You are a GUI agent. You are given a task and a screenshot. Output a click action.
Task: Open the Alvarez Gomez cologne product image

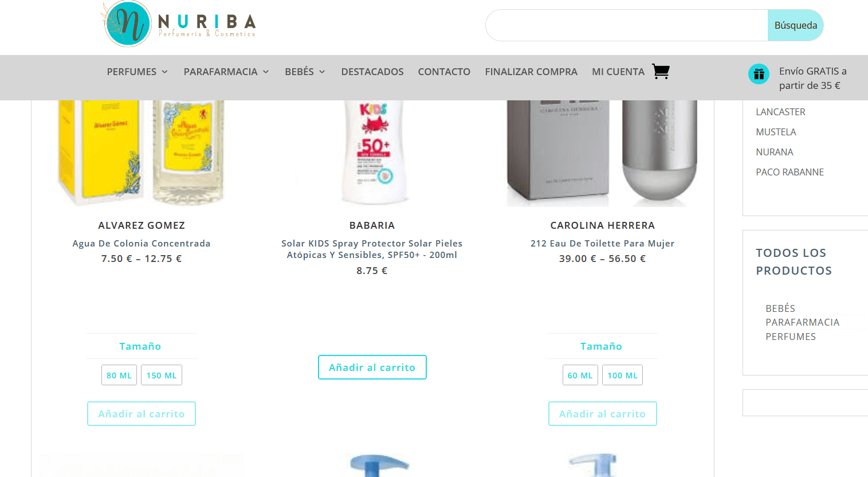pos(141,153)
